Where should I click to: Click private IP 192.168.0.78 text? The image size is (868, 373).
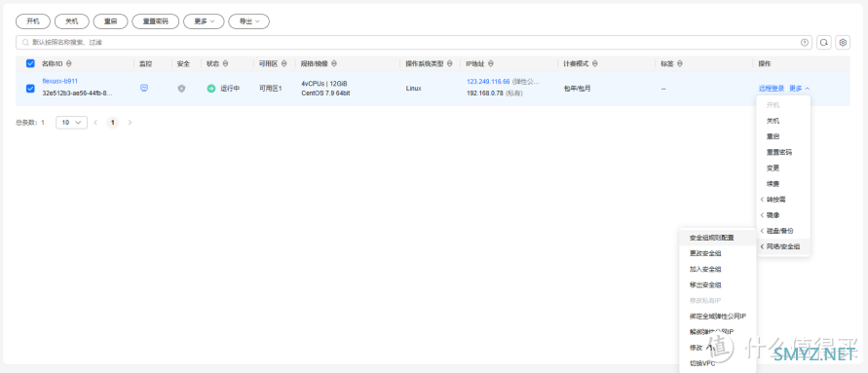(x=485, y=93)
